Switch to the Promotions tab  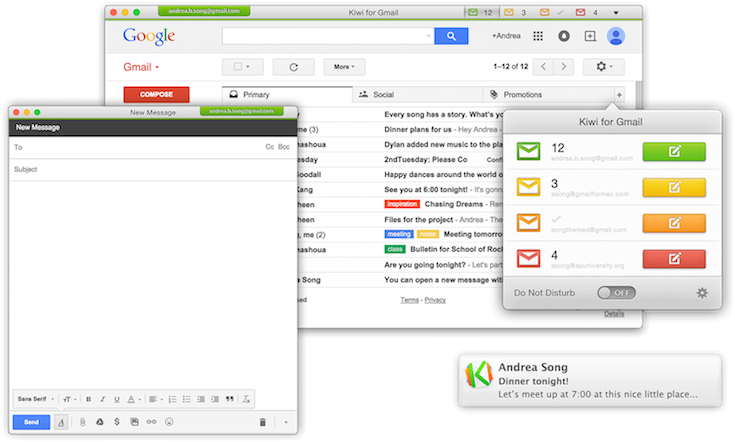pyautogui.click(x=548, y=94)
